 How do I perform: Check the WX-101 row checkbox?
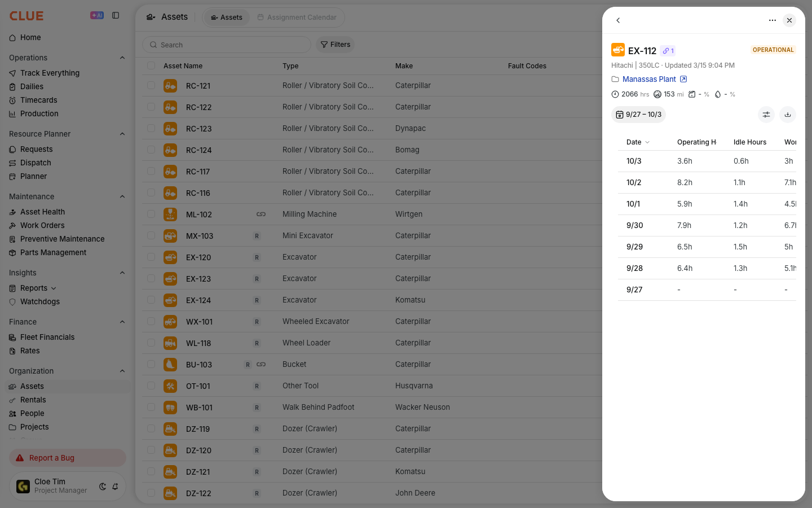[151, 321]
